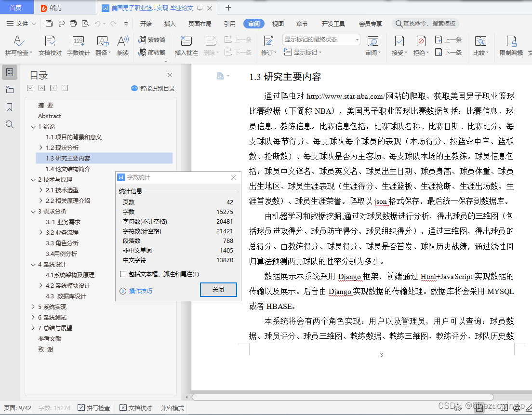Click the horizontal scrollbar at bottom
The height and width of the screenshot is (415, 532).
click(343, 397)
